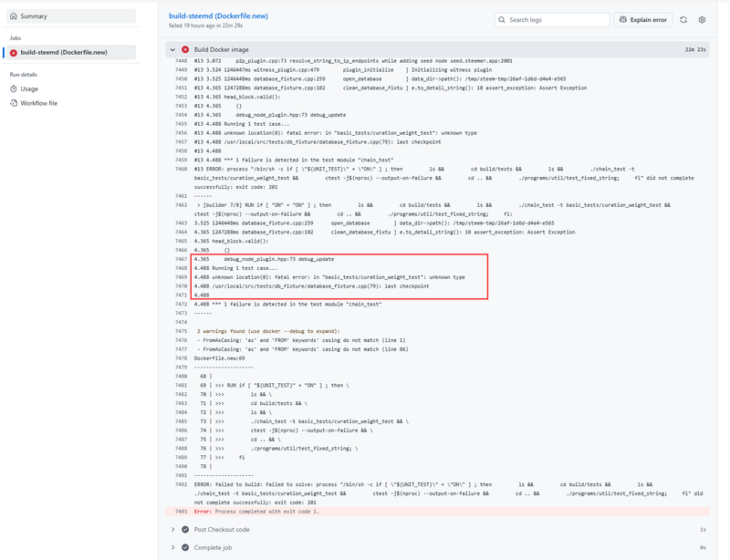
Task: Open Usage under Run details
Action: pos(29,88)
